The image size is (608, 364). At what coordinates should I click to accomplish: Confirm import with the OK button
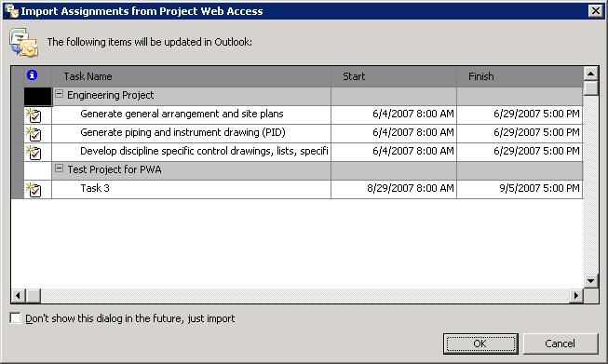(480, 344)
